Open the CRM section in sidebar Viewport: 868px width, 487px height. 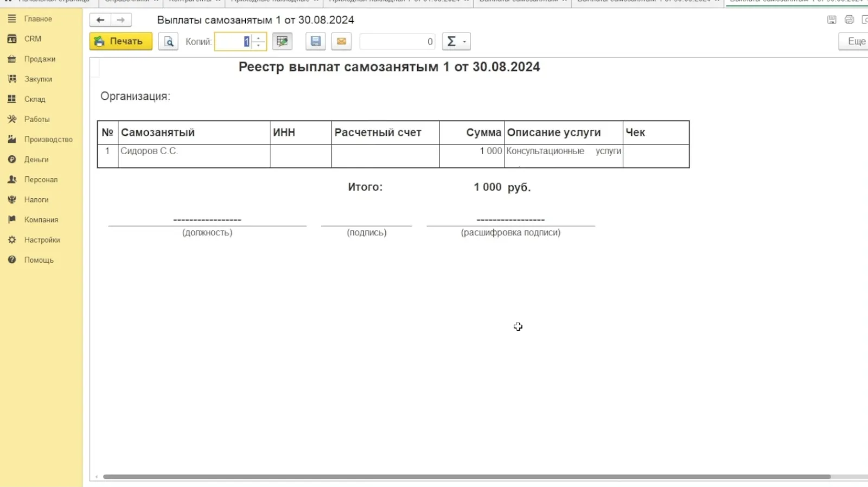[x=33, y=39]
